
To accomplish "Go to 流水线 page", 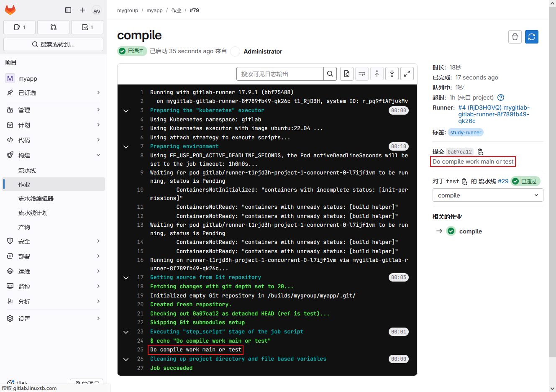I will coord(53,170).
